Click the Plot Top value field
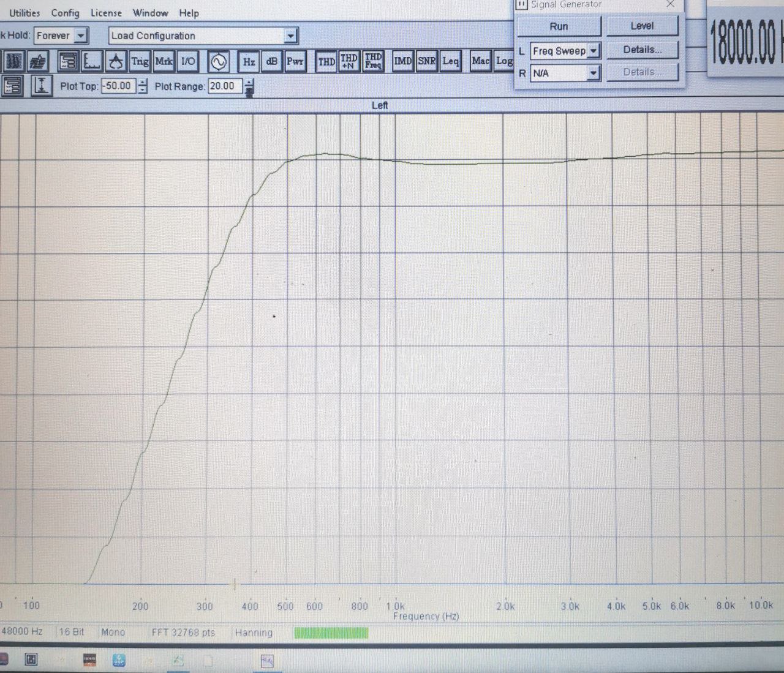Screen dimensions: 784x673 point(118,86)
